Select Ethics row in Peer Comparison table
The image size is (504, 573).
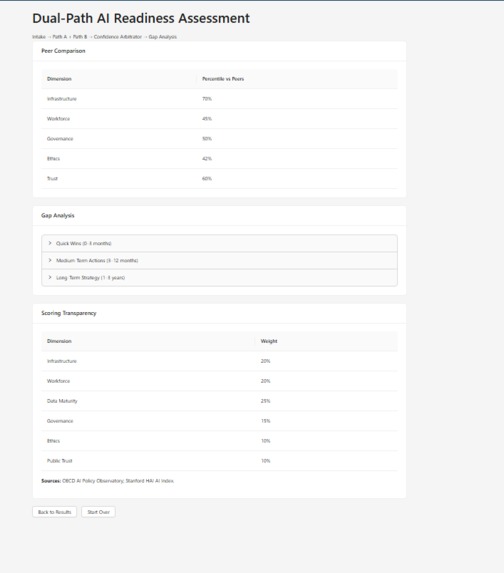(x=219, y=159)
